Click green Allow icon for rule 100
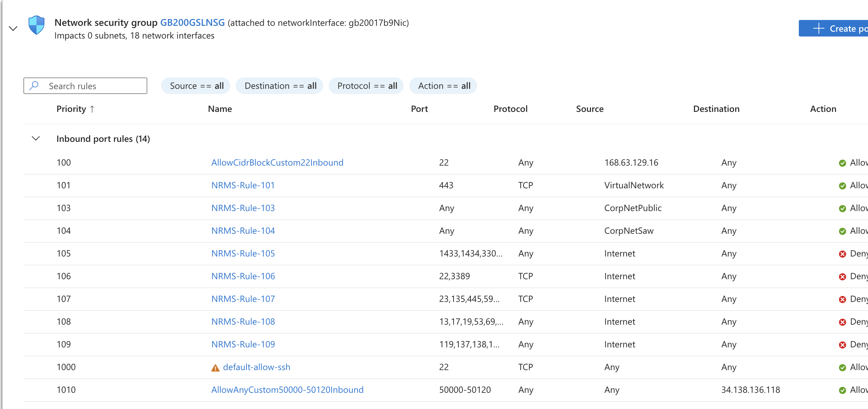This screenshot has width=868, height=409. click(842, 163)
